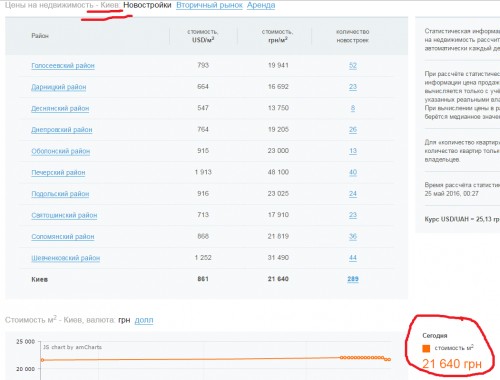The height and width of the screenshot is (380, 500).
Task: Click total new-builds count 289 for Киев
Action: 353,279
